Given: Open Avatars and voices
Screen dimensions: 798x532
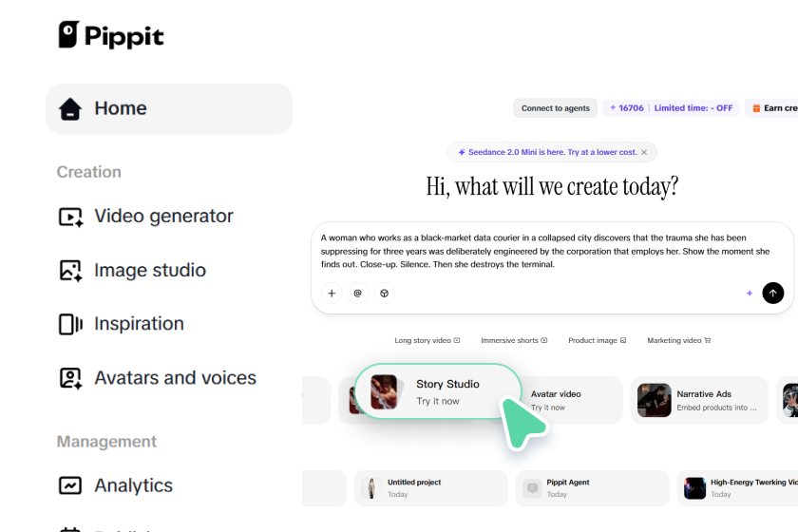Looking at the screenshot, I should pyautogui.click(x=158, y=378).
